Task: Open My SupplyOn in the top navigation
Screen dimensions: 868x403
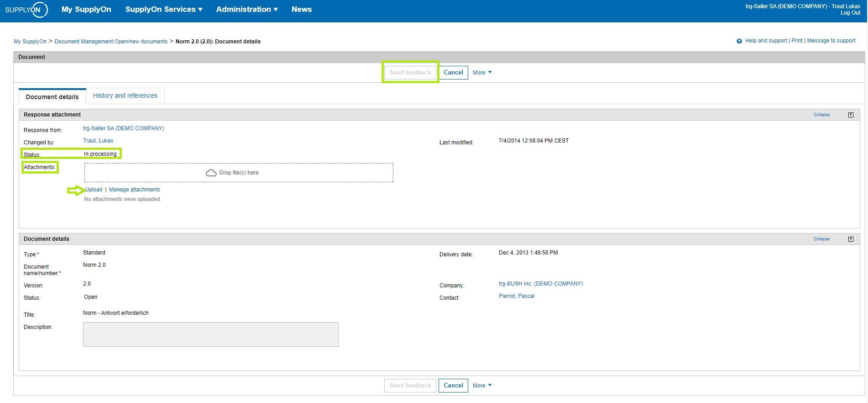Action: [x=86, y=9]
